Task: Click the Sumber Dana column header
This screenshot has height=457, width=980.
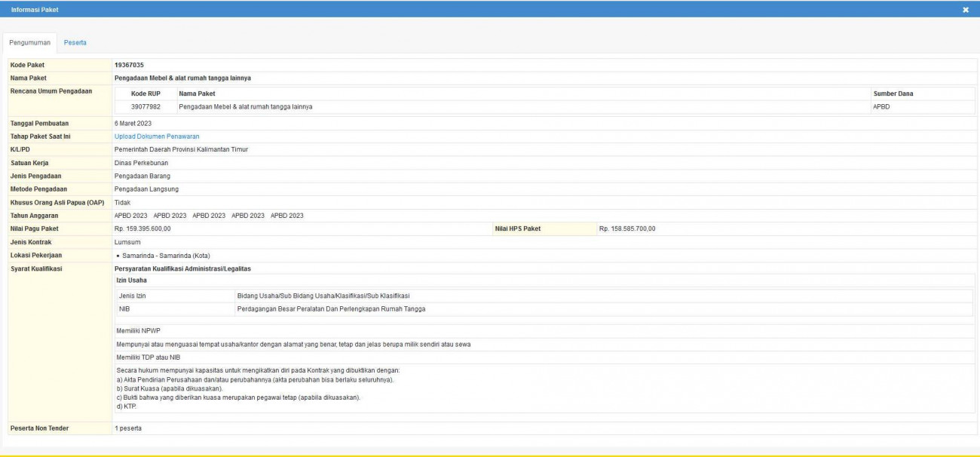Action: pyautogui.click(x=893, y=94)
